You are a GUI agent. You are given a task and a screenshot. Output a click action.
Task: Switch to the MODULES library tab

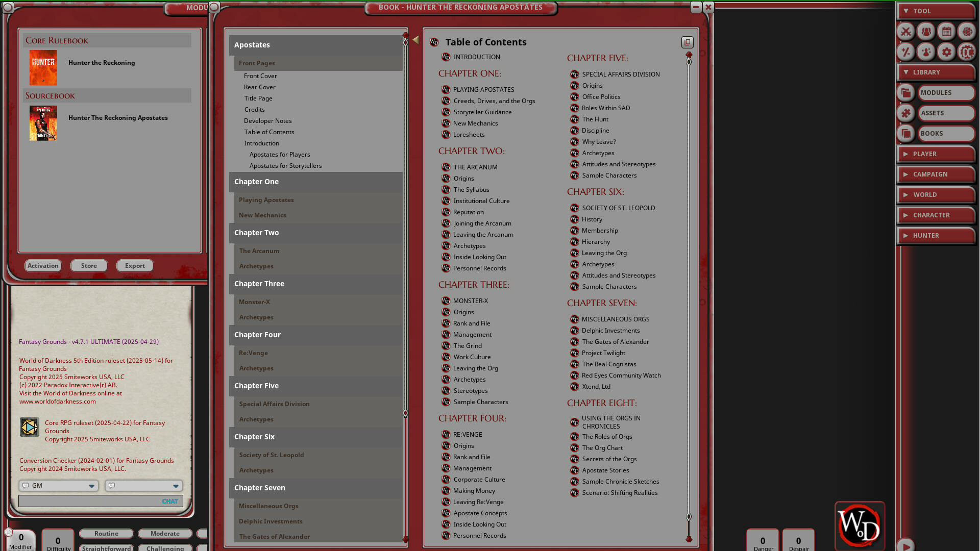click(x=946, y=92)
